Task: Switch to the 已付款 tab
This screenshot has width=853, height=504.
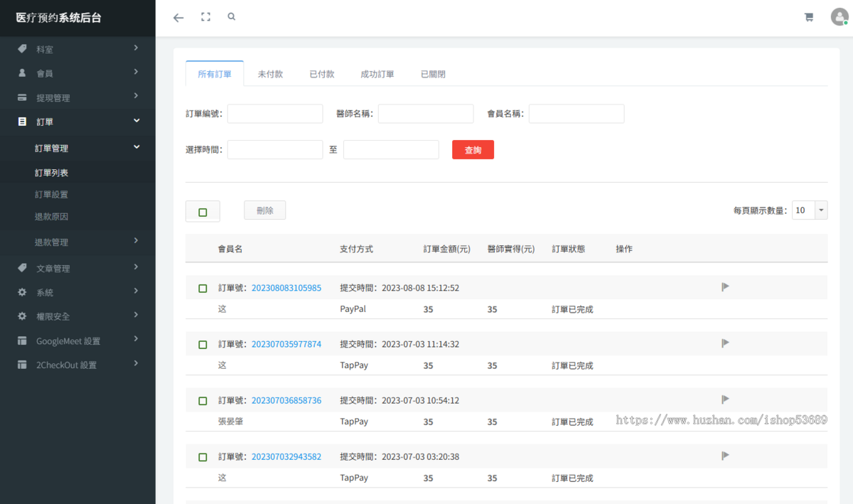Action: pyautogui.click(x=322, y=74)
